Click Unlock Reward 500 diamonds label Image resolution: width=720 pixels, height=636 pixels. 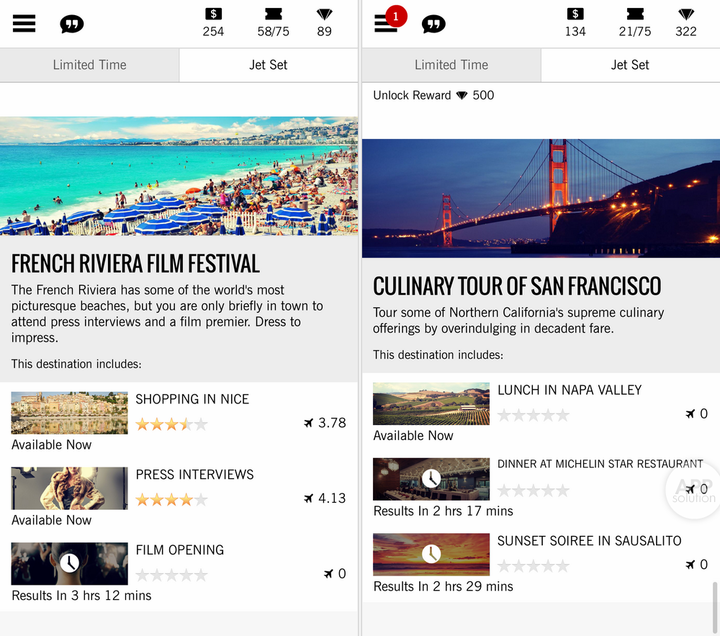point(433,96)
